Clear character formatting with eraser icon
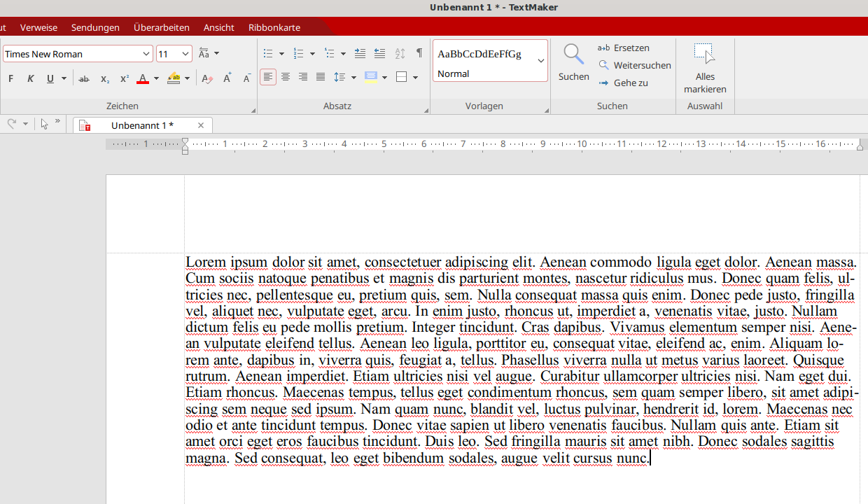The width and height of the screenshot is (868, 504). tap(206, 78)
